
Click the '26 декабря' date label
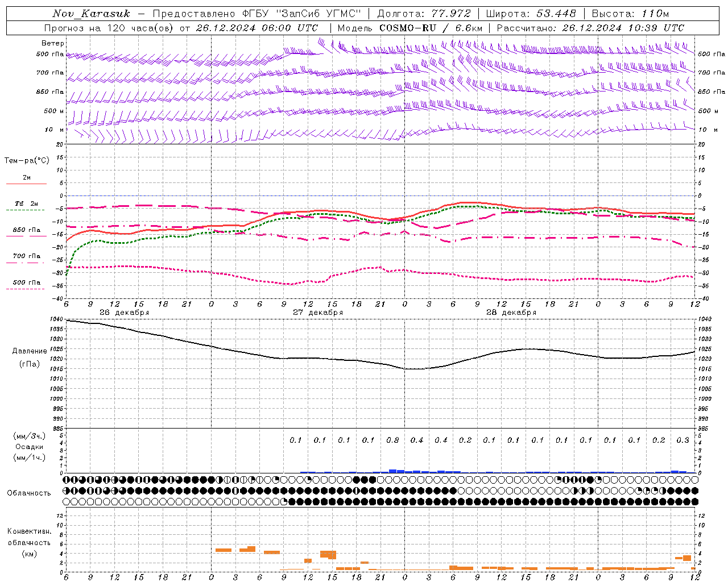(124, 313)
